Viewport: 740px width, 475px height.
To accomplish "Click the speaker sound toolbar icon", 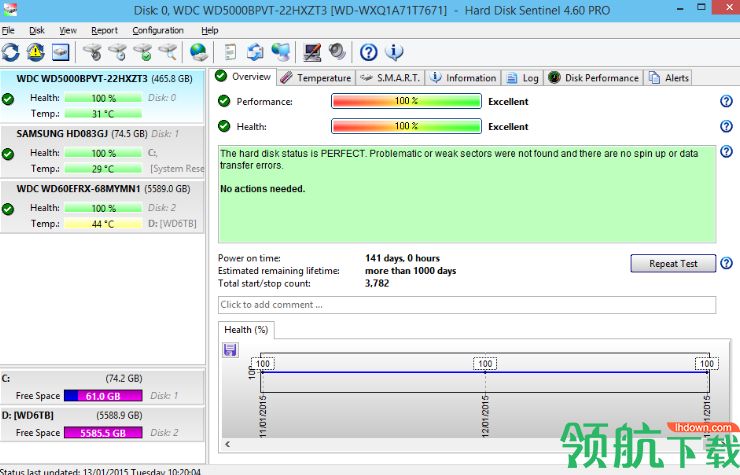I will 337,51.
